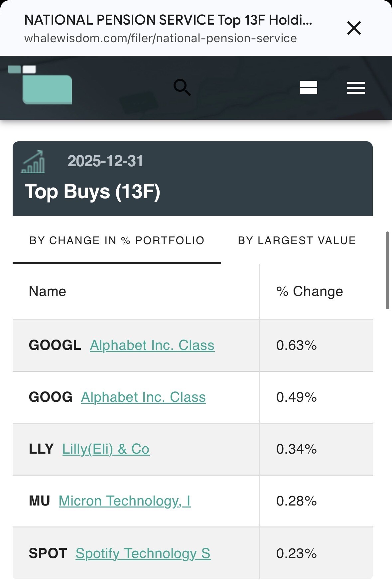Tap the growth chart icon in Top Buys header
The image size is (392, 584).
pyautogui.click(x=33, y=162)
